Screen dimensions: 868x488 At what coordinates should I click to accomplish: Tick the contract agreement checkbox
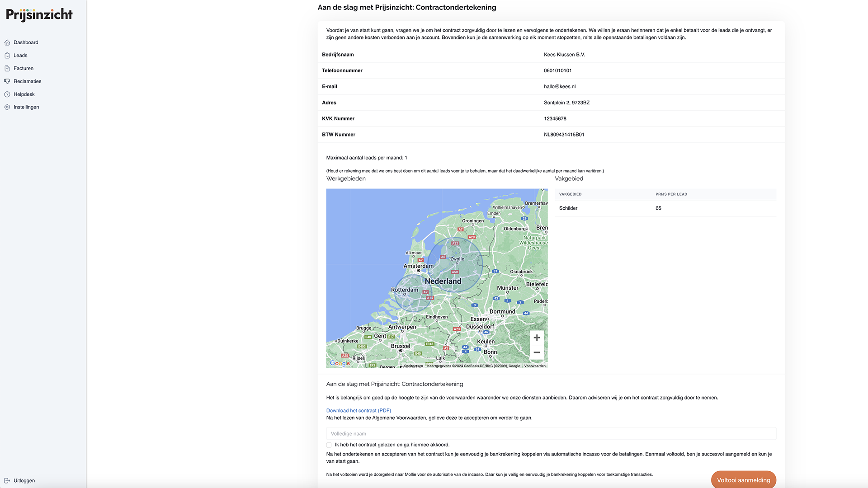pyautogui.click(x=329, y=445)
